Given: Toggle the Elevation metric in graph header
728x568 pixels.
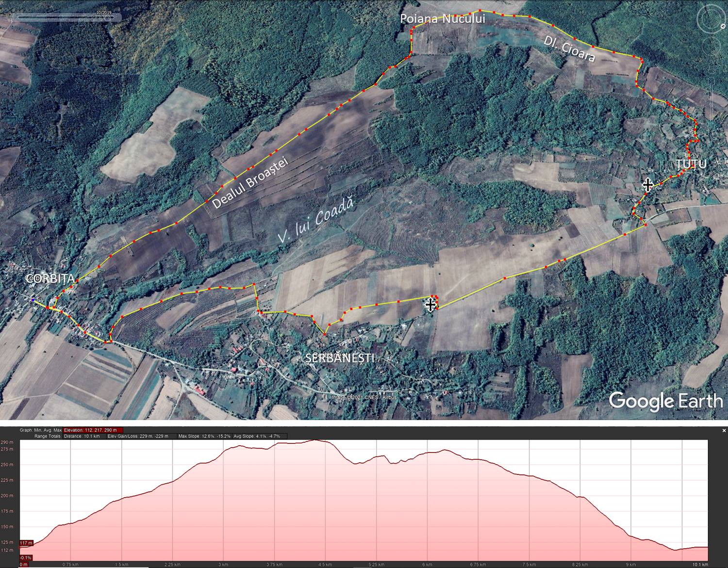Looking at the screenshot, I should pyautogui.click(x=93, y=430).
